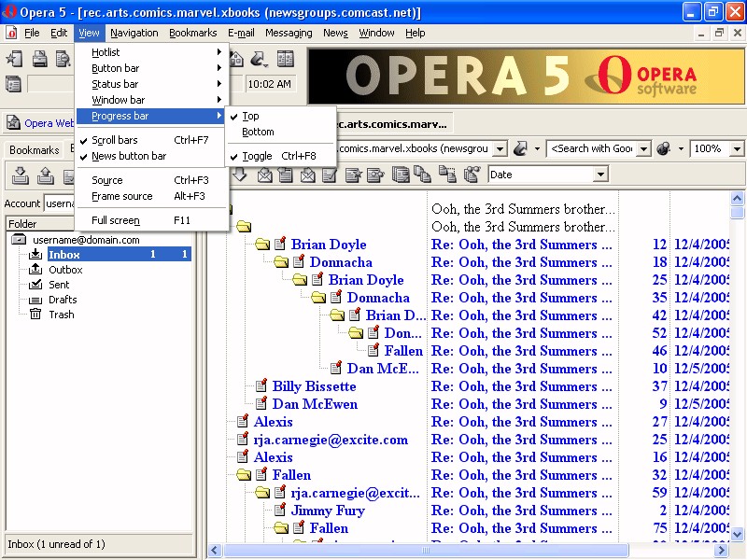
Task: Expand the Button bar submenu
Action: [x=151, y=68]
